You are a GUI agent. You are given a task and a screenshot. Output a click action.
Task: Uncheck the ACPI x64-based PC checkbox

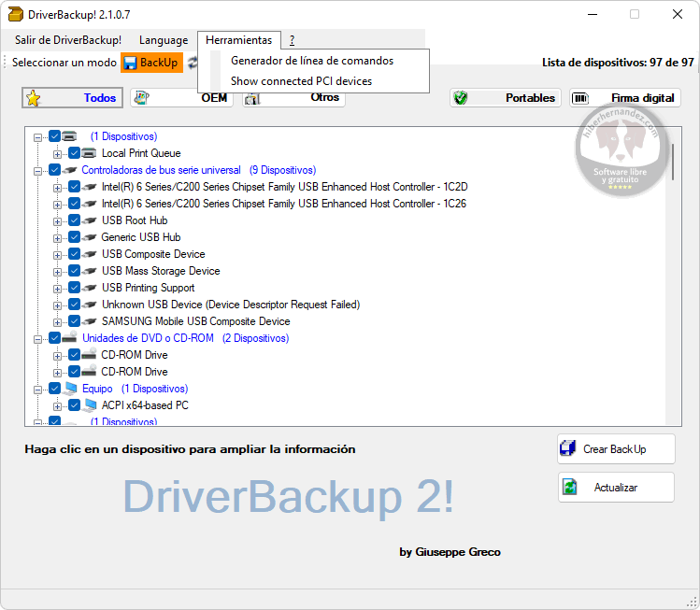tap(74, 405)
